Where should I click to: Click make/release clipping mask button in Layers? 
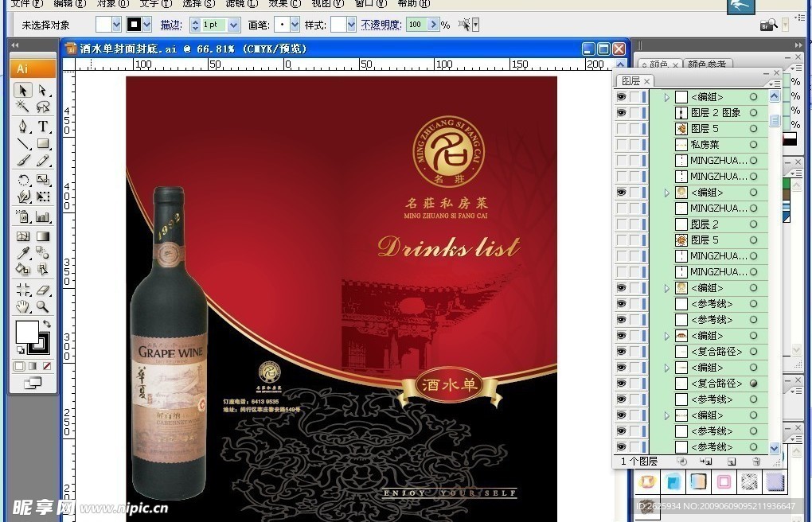[x=681, y=462]
